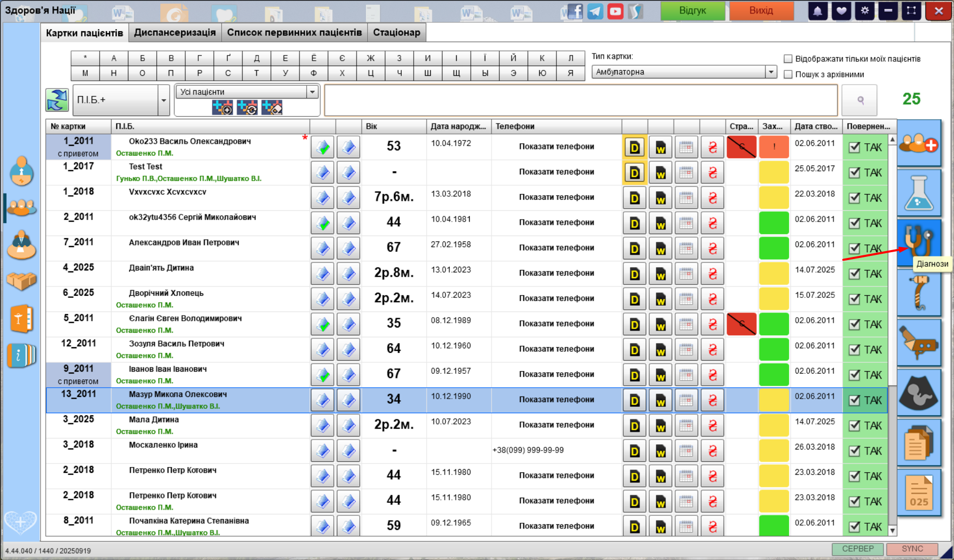
Task: Click the refresh list arrows icon
Action: tap(57, 100)
